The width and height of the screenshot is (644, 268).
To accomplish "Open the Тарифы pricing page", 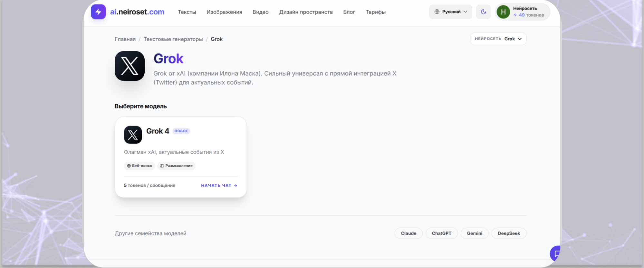I will 375,12.
